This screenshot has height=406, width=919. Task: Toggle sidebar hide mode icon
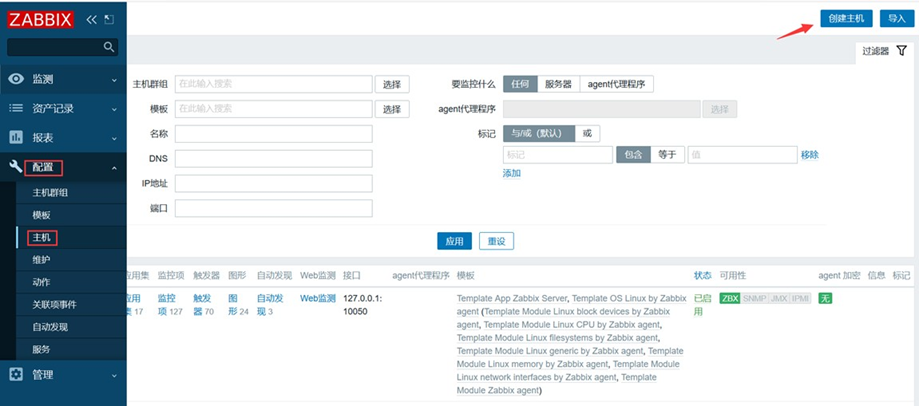(109, 19)
